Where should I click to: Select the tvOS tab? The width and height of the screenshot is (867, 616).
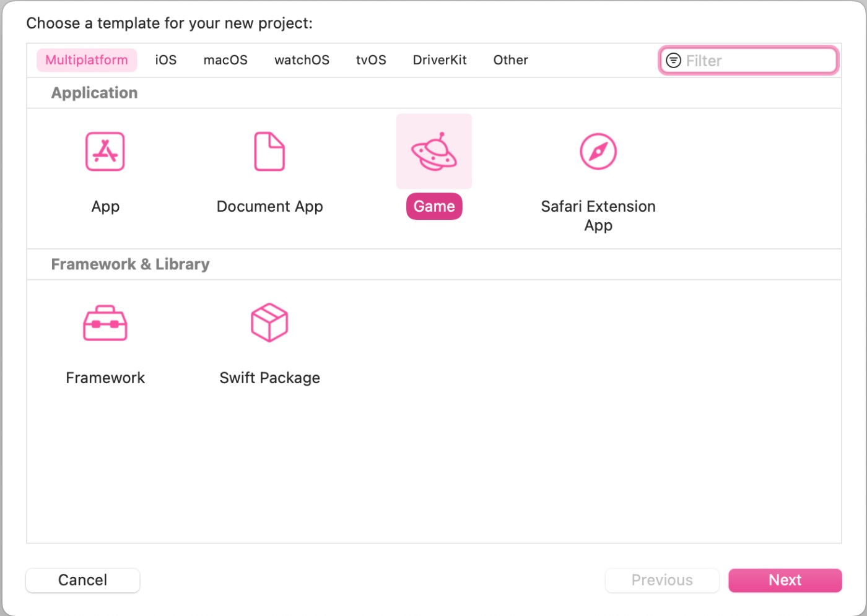coord(371,60)
